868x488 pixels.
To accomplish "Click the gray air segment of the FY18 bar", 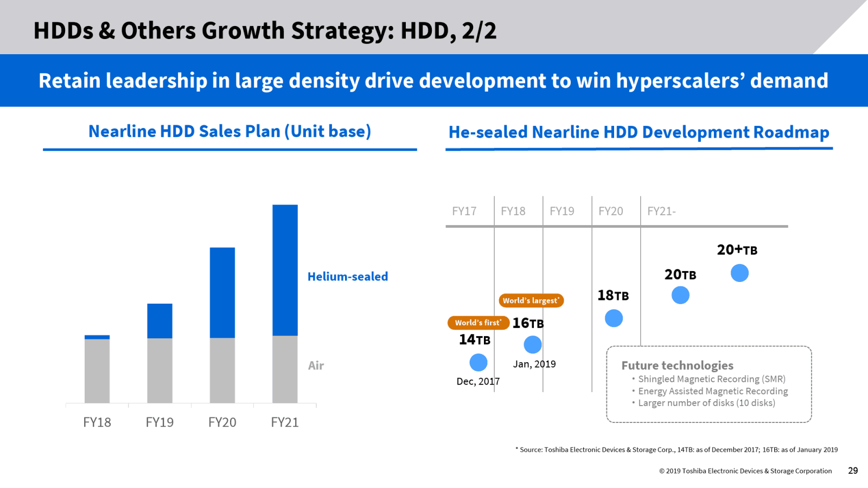I will pyautogui.click(x=97, y=371).
